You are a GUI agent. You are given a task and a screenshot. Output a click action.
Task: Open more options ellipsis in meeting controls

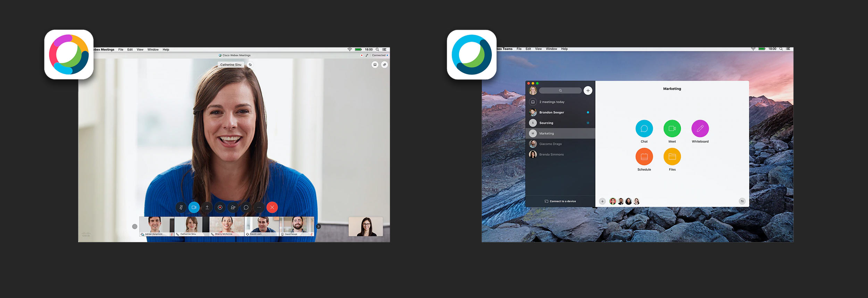click(259, 207)
